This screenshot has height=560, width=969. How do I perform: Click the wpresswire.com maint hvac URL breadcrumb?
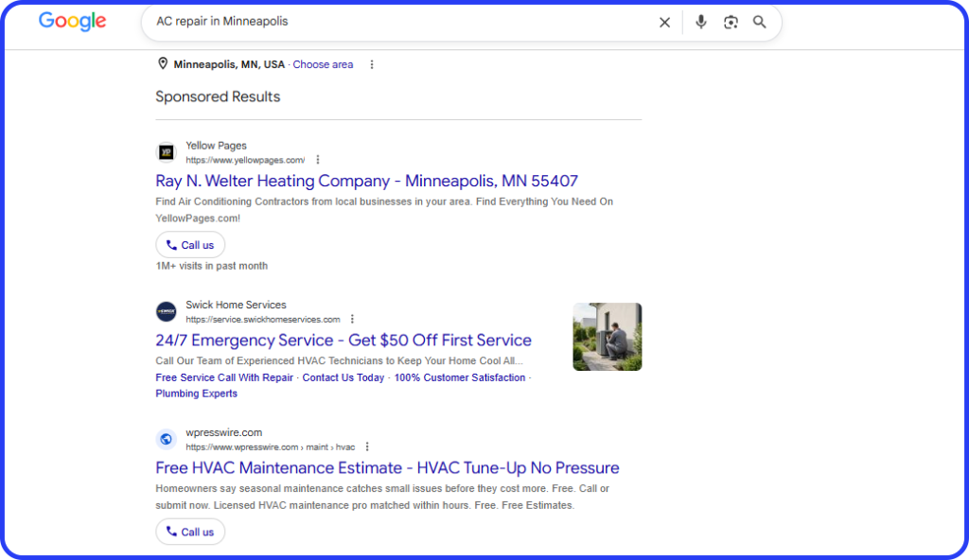pyautogui.click(x=270, y=446)
